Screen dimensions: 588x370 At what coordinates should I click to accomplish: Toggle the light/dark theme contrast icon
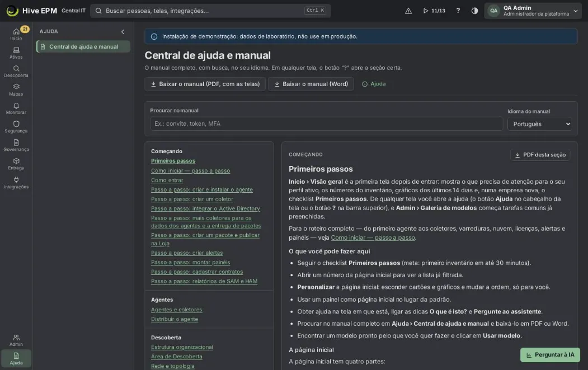(475, 11)
